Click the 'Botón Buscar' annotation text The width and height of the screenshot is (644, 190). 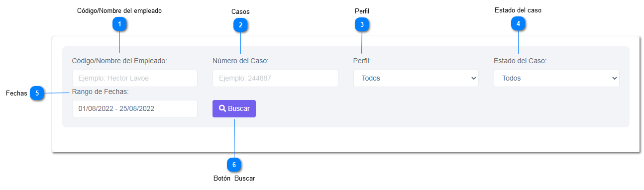[x=234, y=179]
